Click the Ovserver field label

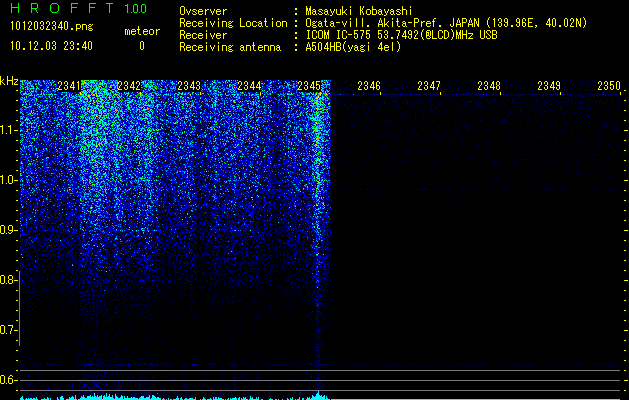203,11
